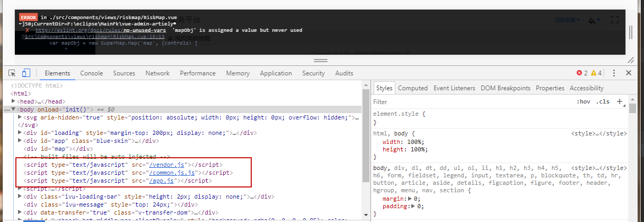Activate the inspect element picker icon
The image size is (644, 222).
pos(12,73)
